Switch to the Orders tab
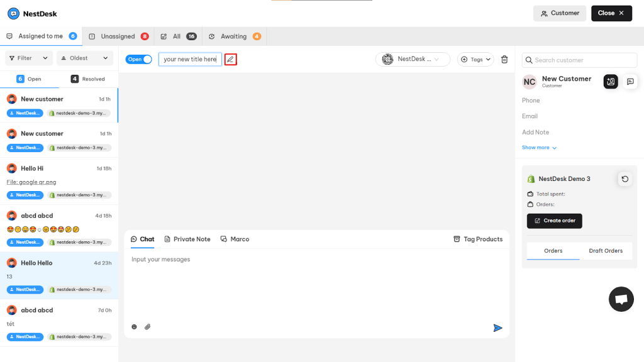 coord(553,251)
